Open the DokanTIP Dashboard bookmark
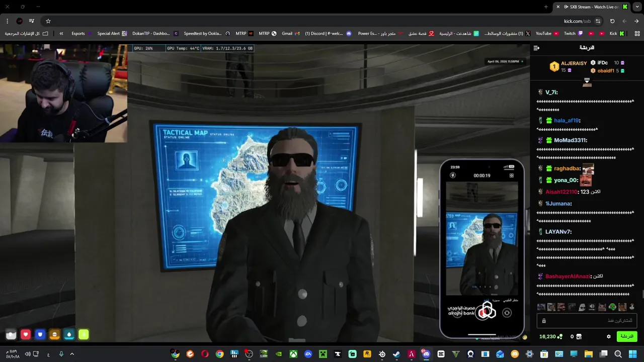 (x=155, y=34)
